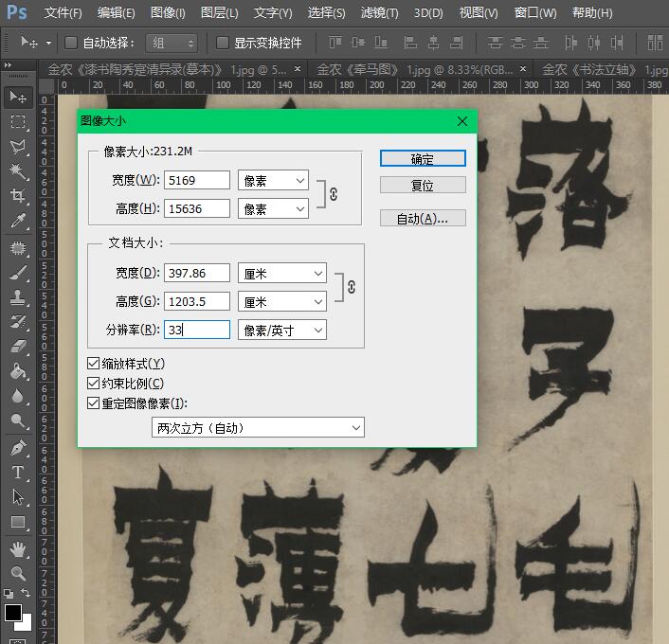
Task: Select the Clone Stamp tool
Action: [x=18, y=297]
